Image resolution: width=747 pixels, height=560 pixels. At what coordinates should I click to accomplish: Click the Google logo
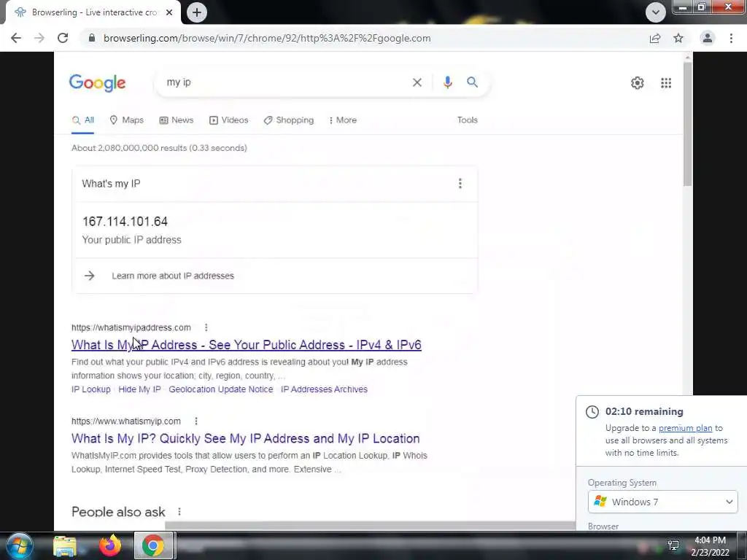(x=97, y=83)
